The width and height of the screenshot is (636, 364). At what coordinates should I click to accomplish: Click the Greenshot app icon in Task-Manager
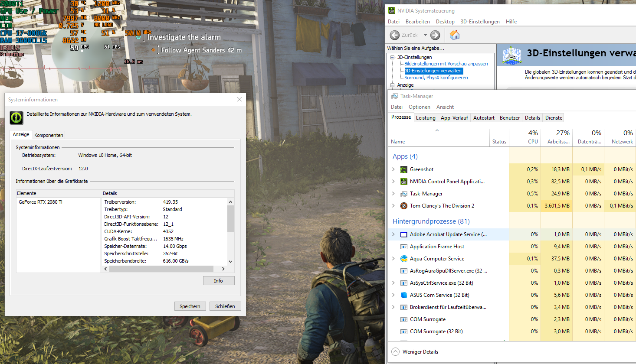tap(403, 169)
